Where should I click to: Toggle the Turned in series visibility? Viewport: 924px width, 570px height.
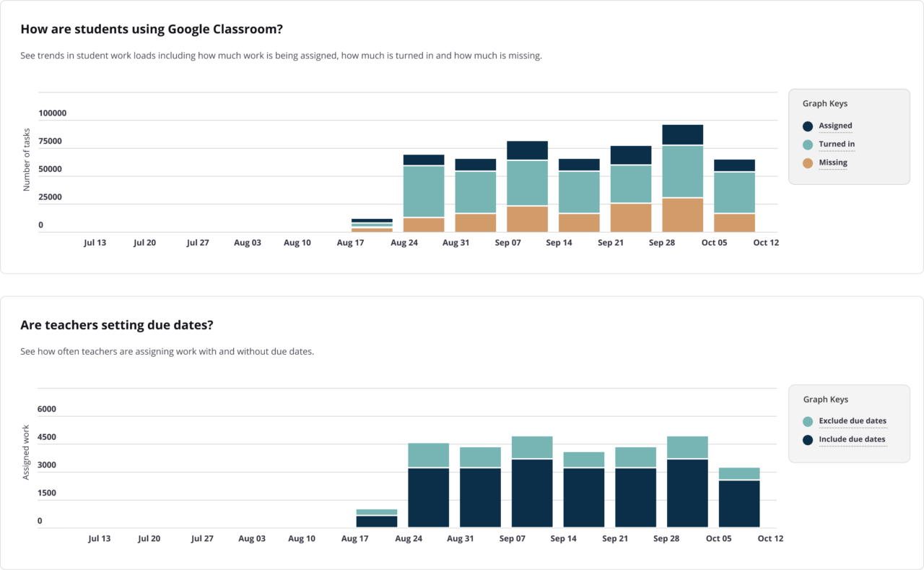pyautogui.click(x=837, y=144)
